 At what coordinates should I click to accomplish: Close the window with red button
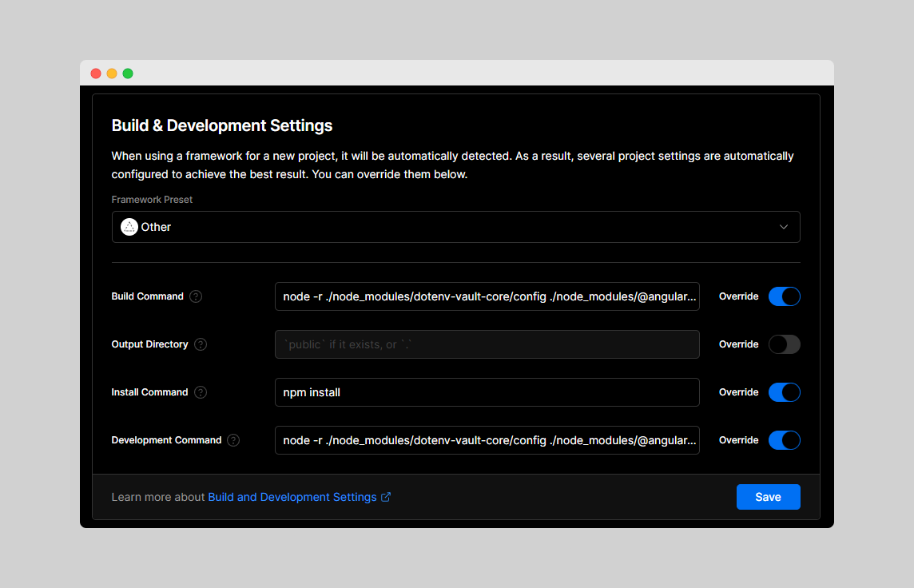[x=96, y=73]
